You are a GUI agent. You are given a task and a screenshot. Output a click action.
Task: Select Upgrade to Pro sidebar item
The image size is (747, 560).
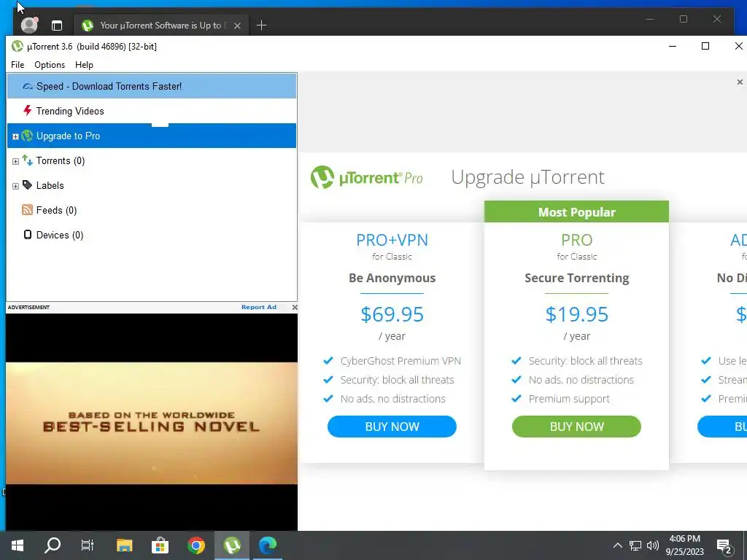click(152, 136)
